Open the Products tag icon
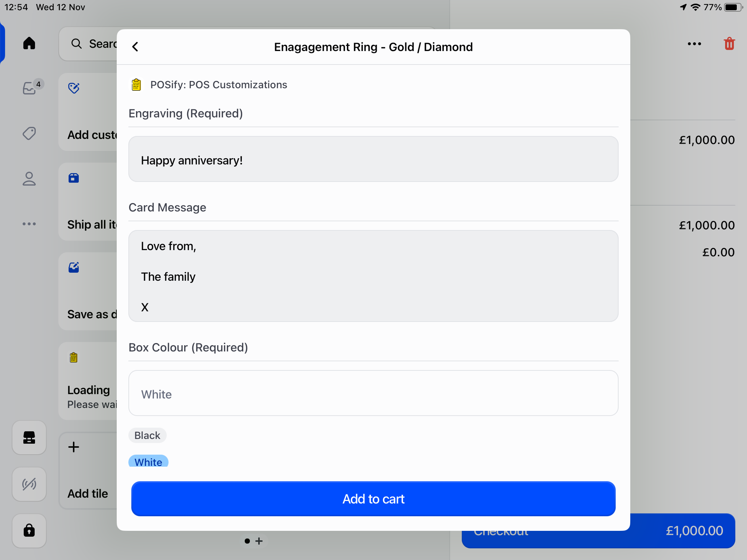 pyautogui.click(x=29, y=133)
